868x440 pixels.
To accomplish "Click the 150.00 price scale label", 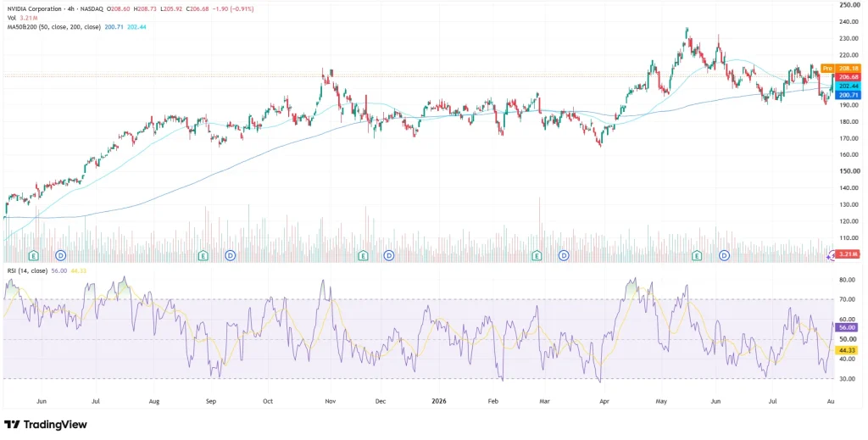I will (848, 171).
